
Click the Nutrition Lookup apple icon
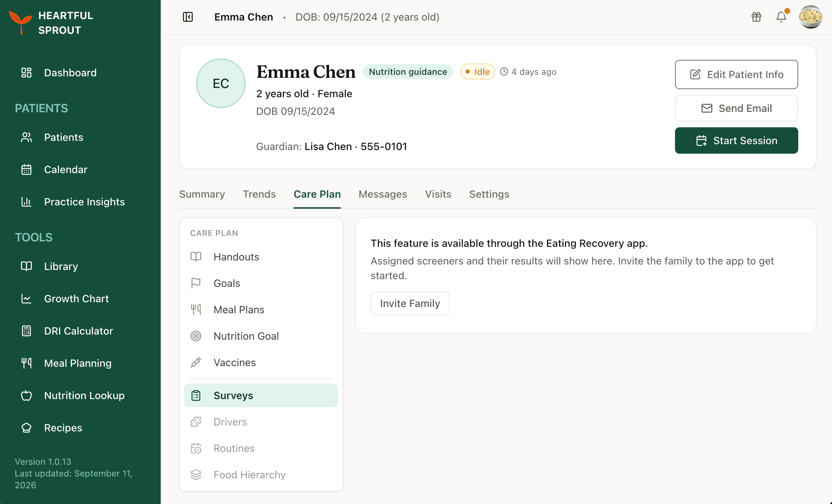pyautogui.click(x=26, y=395)
